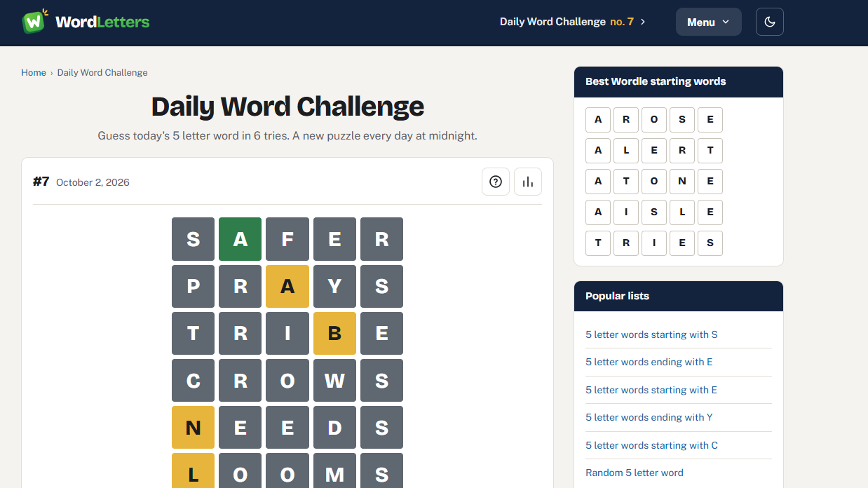This screenshot has width=868, height=488.
Task: Click the 'Daily Word Challenge' main heading
Action: click(x=287, y=107)
